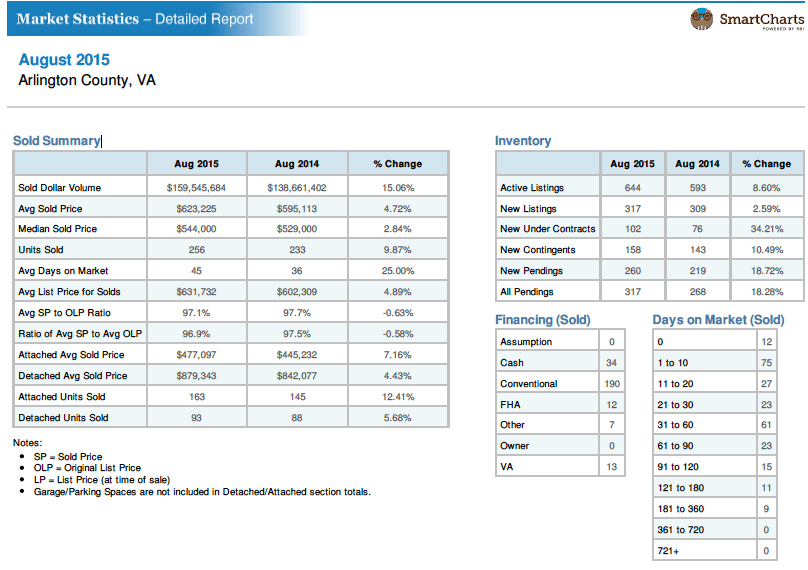
Task: Click the Avg Days on Market 25.00% cell
Action: [x=398, y=271]
